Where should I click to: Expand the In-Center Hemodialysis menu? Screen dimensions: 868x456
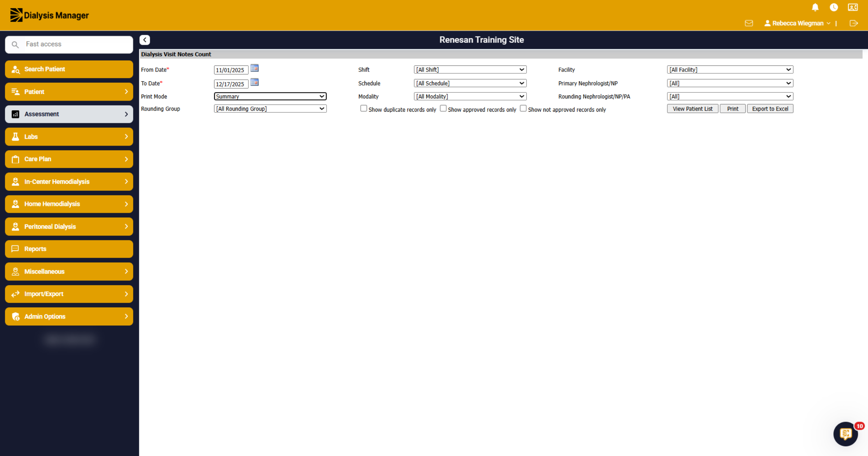coord(69,181)
